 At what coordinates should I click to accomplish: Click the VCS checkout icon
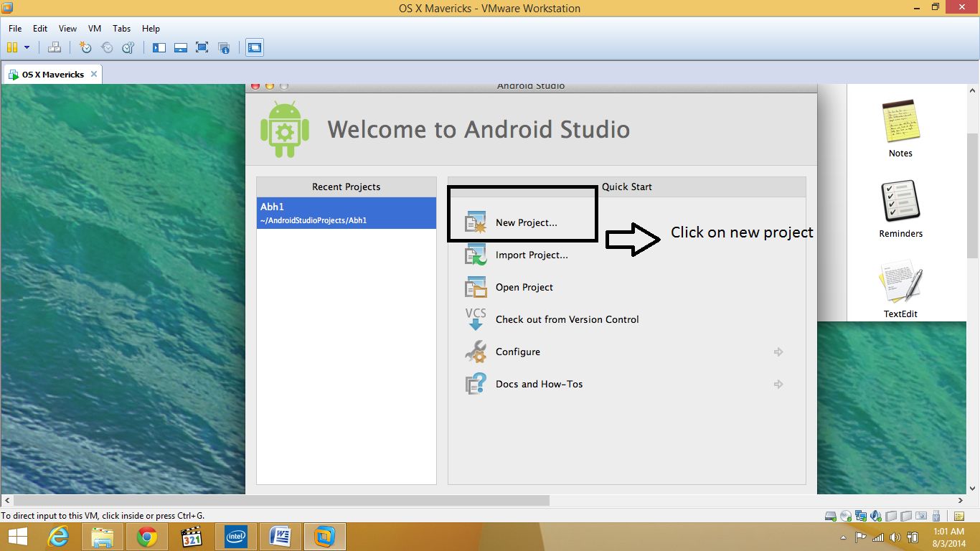pyautogui.click(x=476, y=319)
